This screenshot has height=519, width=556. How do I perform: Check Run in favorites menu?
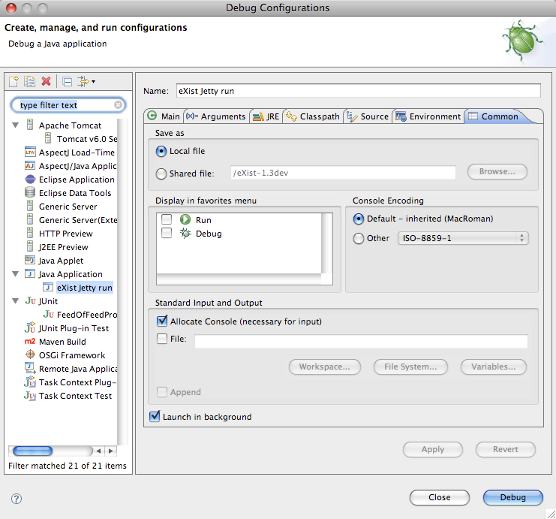[166, 219]
